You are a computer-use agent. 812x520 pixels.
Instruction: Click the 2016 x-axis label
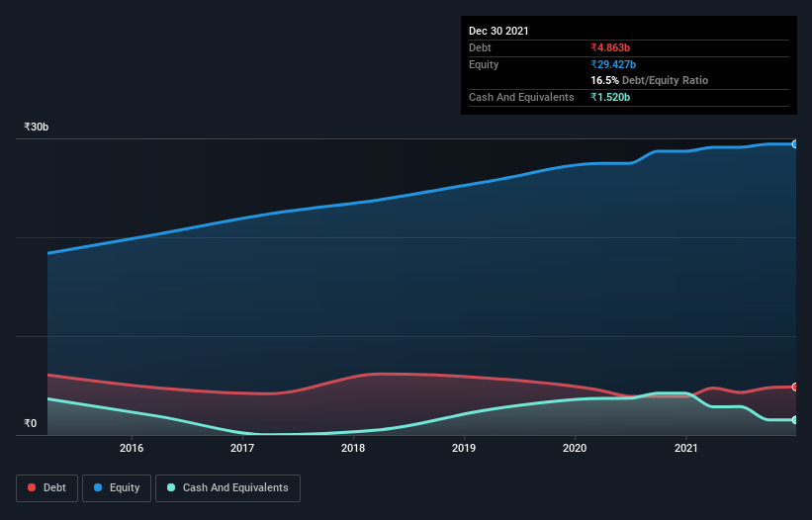point(132,448)
